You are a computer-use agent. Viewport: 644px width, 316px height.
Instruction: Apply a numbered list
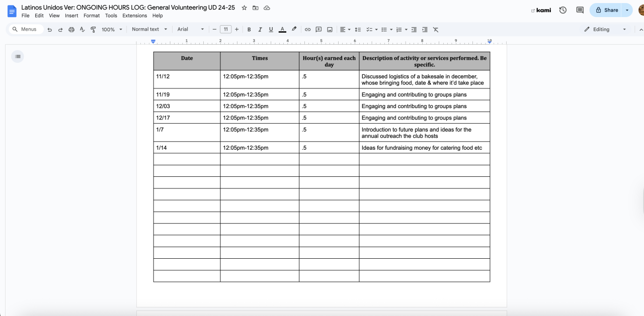click(399, 30)
